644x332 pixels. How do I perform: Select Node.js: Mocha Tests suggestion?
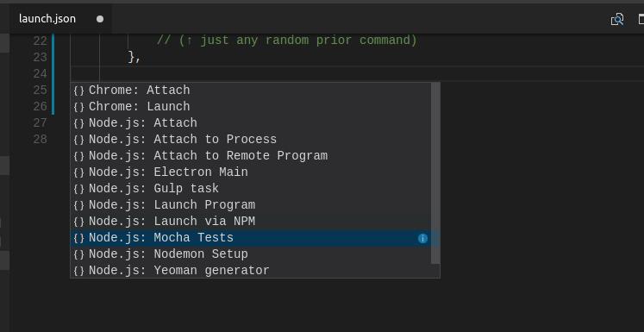[x=251, y=238]
